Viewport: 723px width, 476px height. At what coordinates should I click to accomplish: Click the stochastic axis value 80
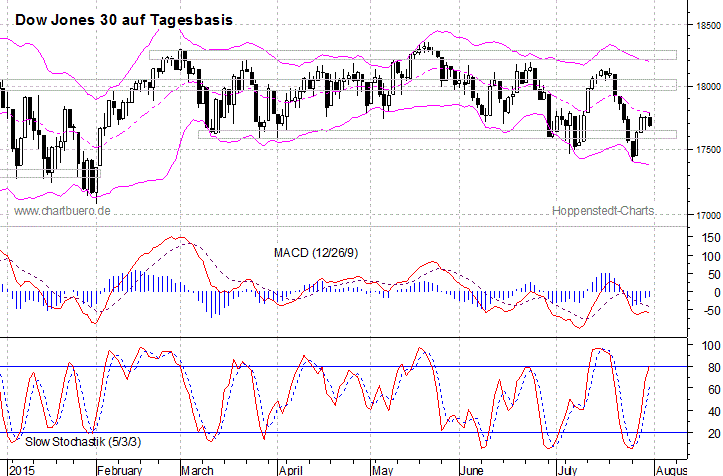coord(714,368)
